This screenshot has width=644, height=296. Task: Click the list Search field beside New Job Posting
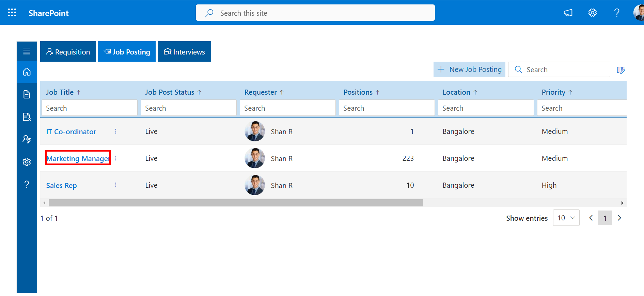559,69
